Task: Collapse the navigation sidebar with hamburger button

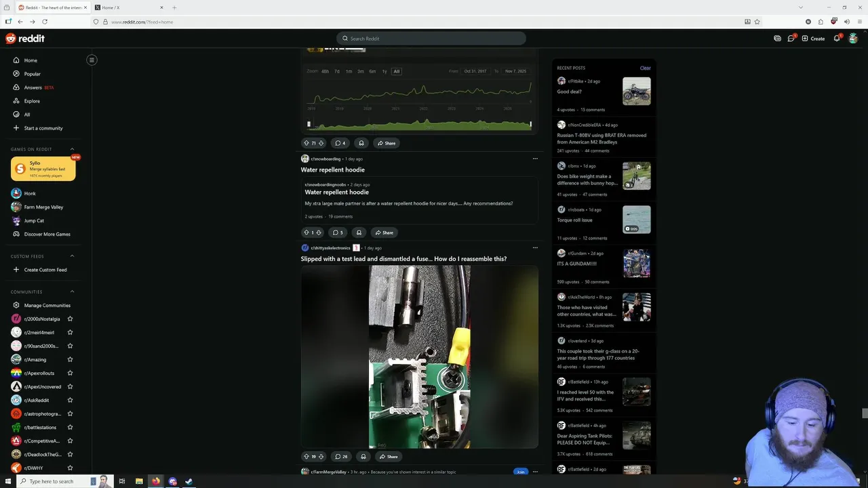Action: click(x=92, y=60)
